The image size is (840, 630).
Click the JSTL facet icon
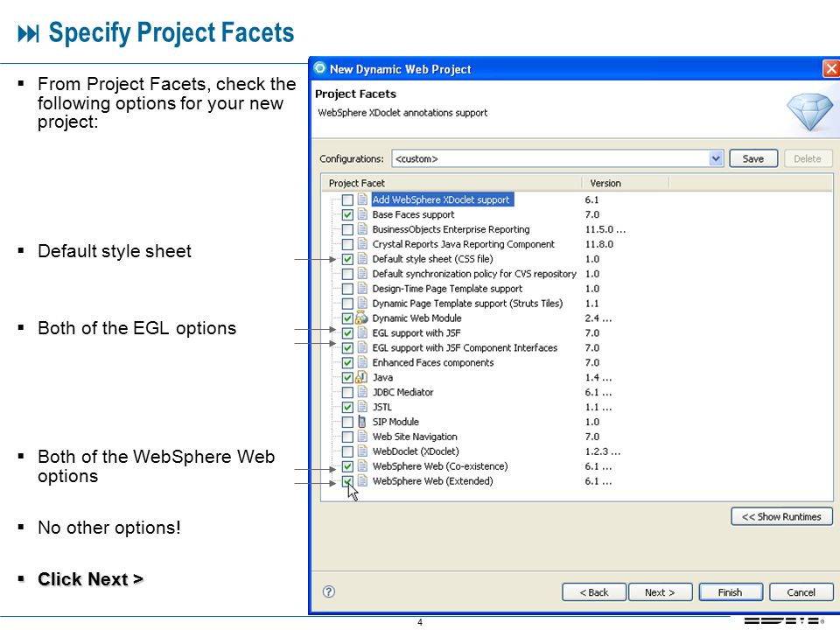pyautogui.click(x=362, y=407)
